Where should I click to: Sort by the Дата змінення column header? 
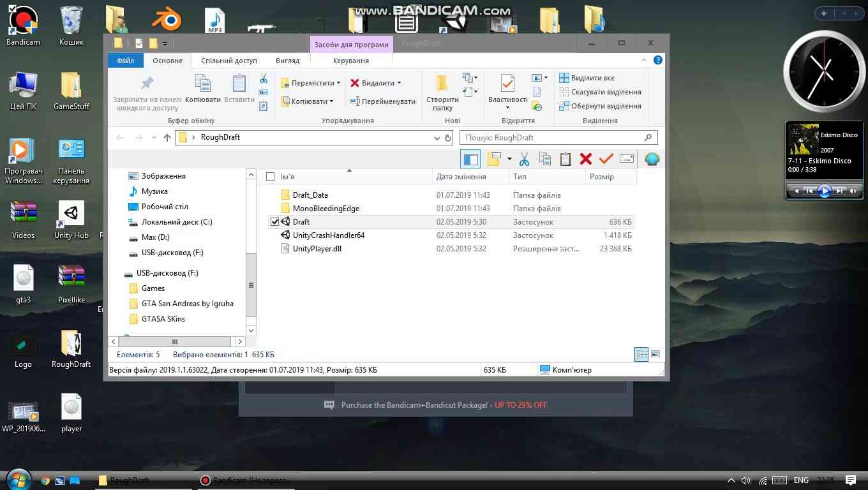point(470,177)
